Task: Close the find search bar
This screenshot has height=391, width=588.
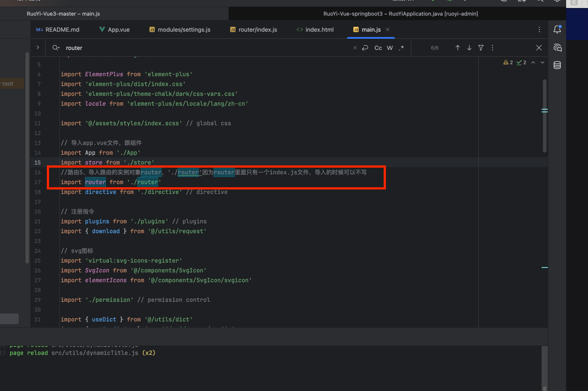Action: (x=538, y=48)
